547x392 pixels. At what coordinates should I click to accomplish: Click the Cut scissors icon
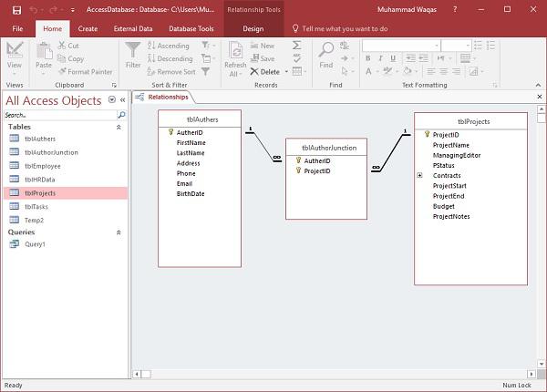(61, 46)
